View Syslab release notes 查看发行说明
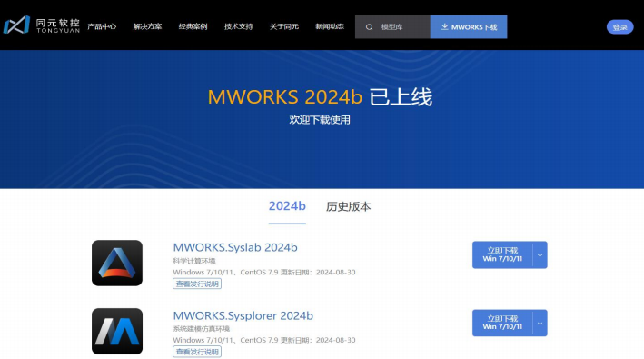This screenshot has height=359, width=644. tap(197, 284)
